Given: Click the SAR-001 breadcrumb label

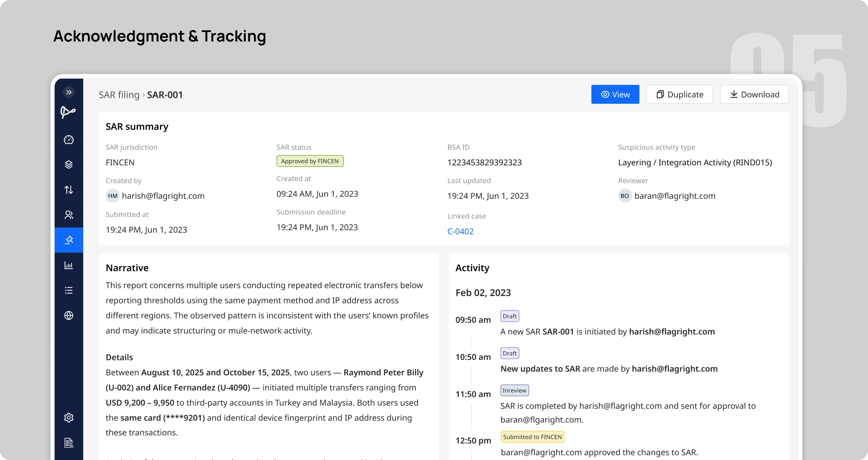Looking at the screenshot, I should (165, 95).
